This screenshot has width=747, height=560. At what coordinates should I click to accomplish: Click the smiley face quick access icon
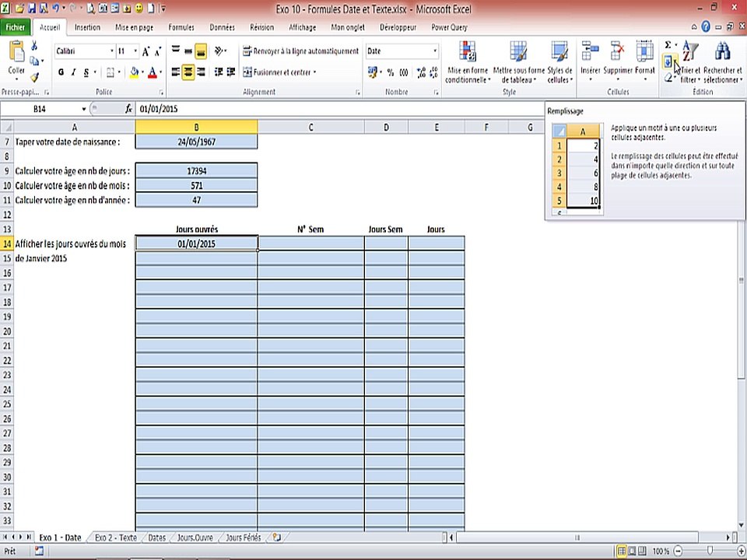139,9
